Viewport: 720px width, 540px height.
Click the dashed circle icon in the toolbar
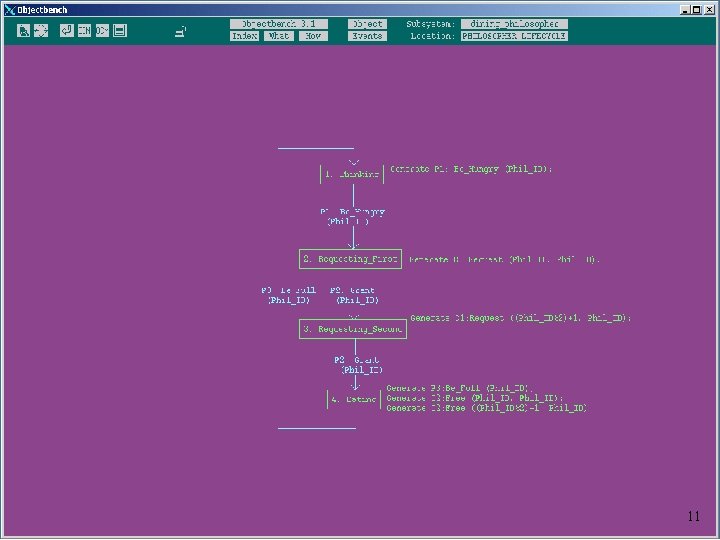(x=41, y=31)
